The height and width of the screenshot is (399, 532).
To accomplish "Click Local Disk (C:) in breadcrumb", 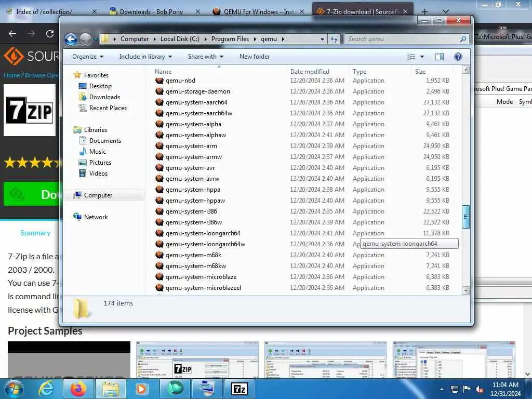I will [x=180, y=39].
